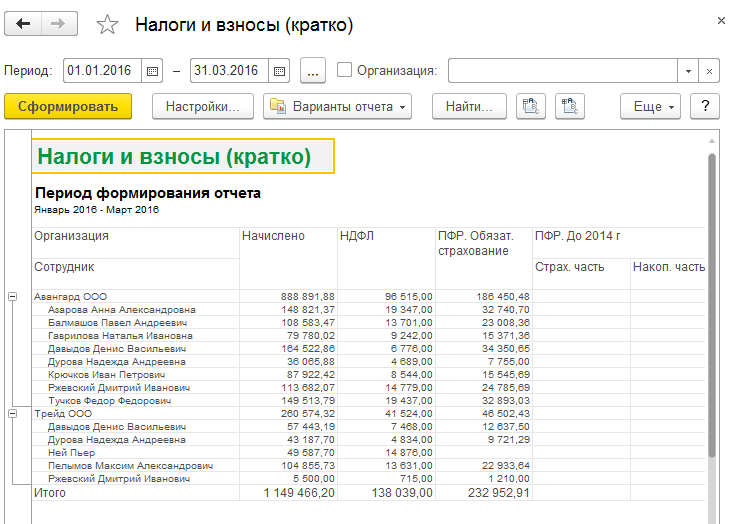Click the Найти... button
Viewport: 738px width, 524px height.
pos(469,106)
